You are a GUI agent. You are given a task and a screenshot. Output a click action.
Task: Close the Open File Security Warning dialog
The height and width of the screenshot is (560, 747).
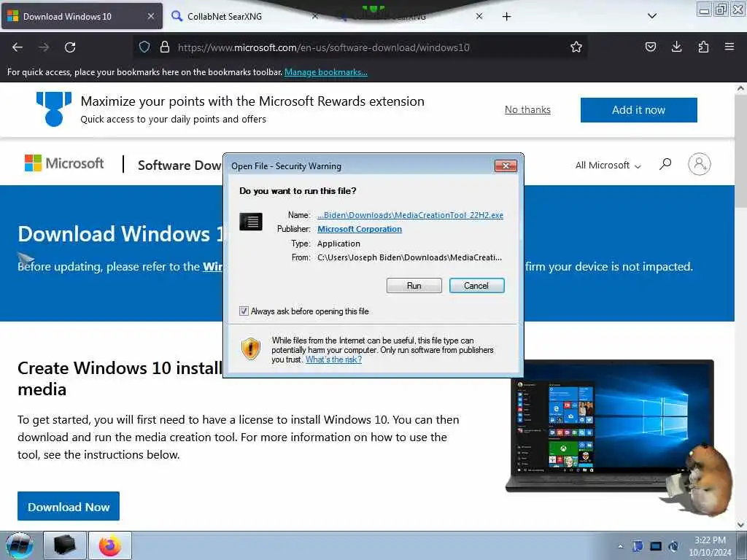[506, 166]
